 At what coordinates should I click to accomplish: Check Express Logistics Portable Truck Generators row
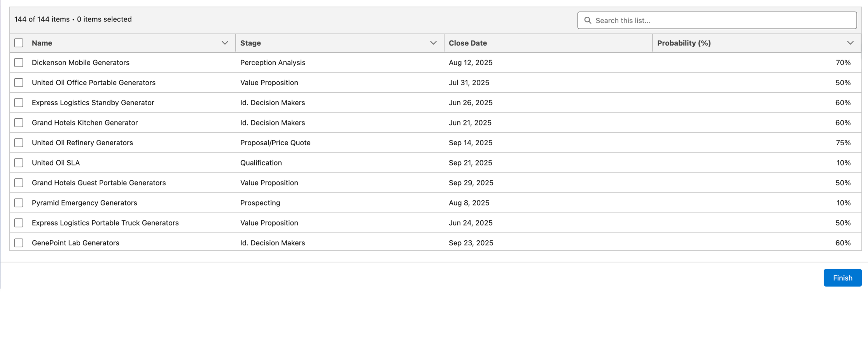tap(19, 223)
